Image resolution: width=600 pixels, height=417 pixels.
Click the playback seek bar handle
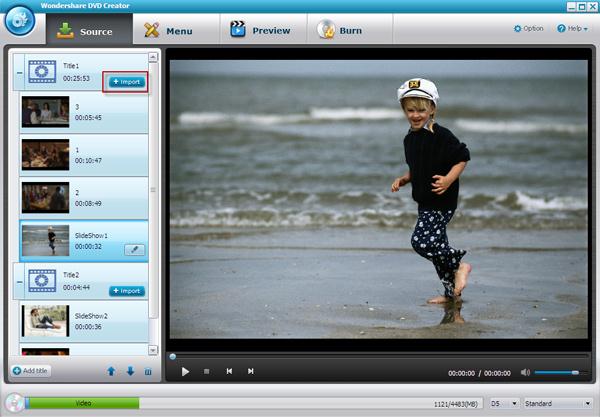(x=173, y=357)
